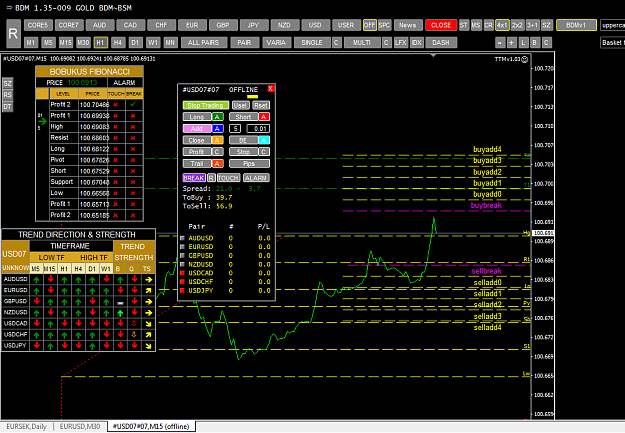Switch to the EURSEK,Daily chart tab
Image resolution: width=625 pixels, height=433 pixels.
tap(27, 427)
